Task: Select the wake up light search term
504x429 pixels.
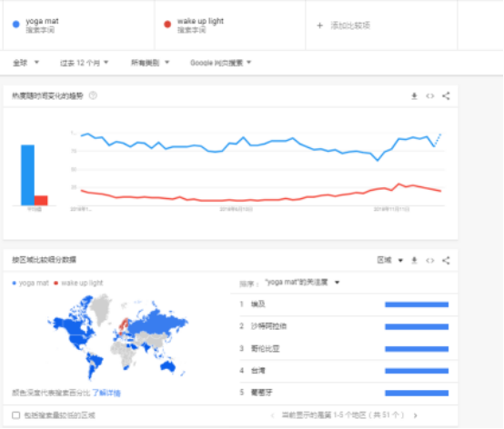Action: point(230,25)
